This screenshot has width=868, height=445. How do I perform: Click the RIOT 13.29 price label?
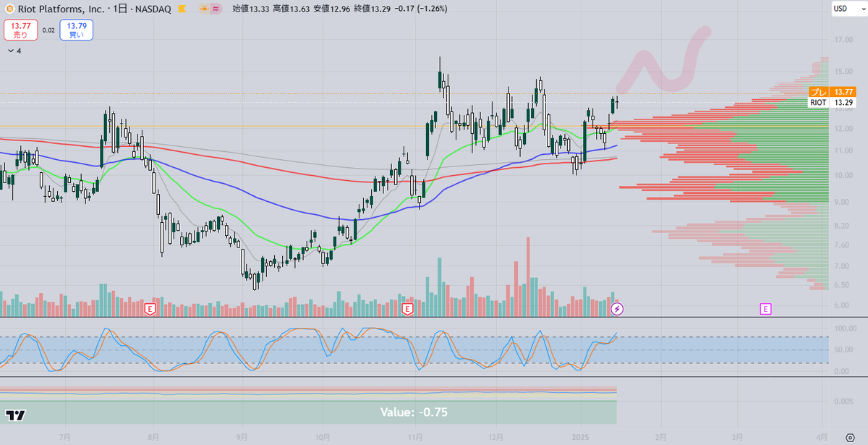(x=830, y=103)
